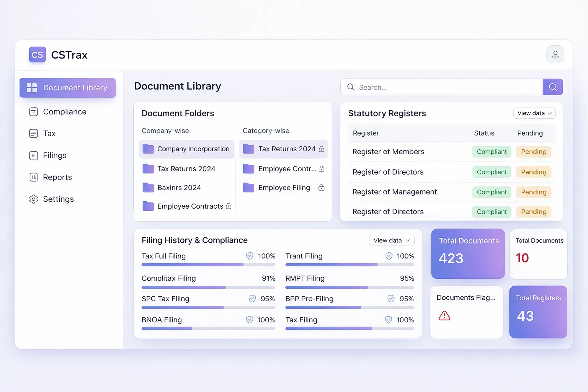Go to Settings in the sidebar
Image resolution: width=588 pixels, height=392 pixels.
58,199
